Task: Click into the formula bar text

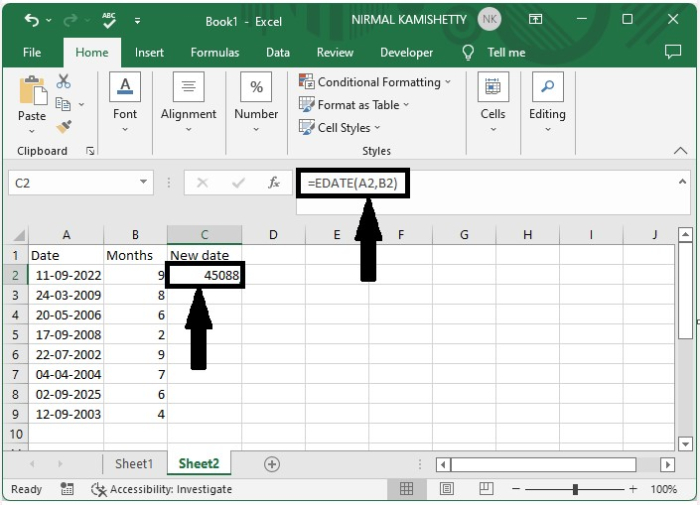Action: pyautogui.click(x=353, y=183)
